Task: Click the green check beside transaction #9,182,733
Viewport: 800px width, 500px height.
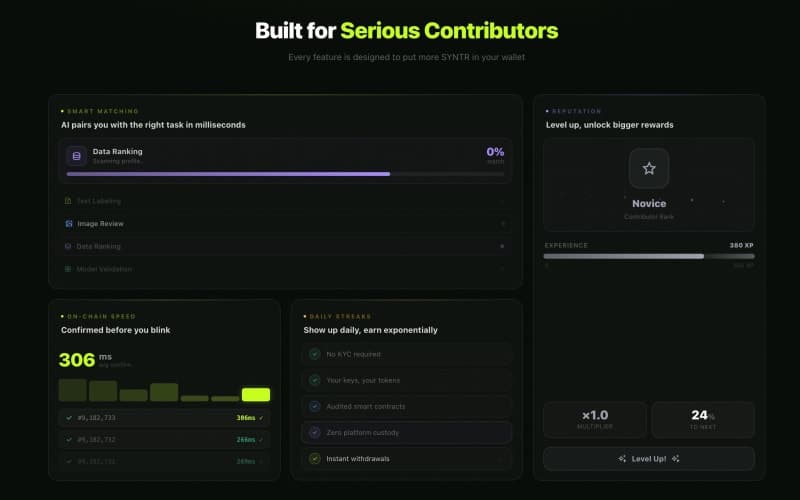Action: tap(68, 417)
